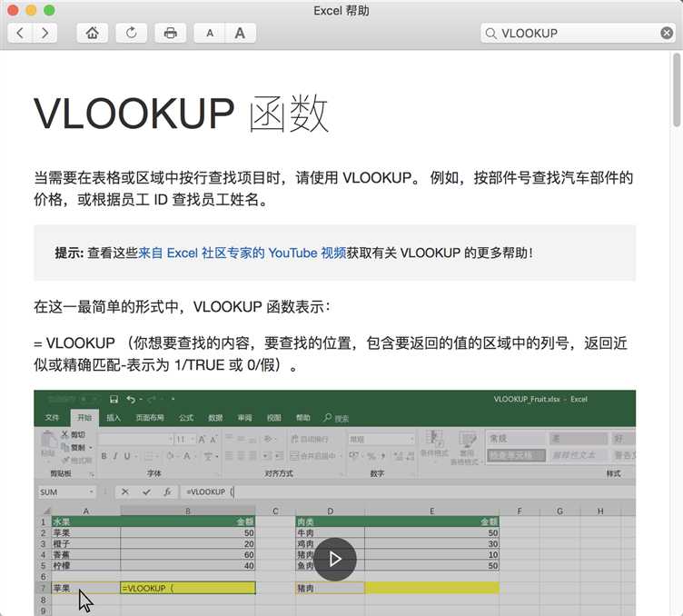The height and width of the screenshot is (616, 683).
Task: Click text 在这一最简单的形式中
Action: pos(106,307)
